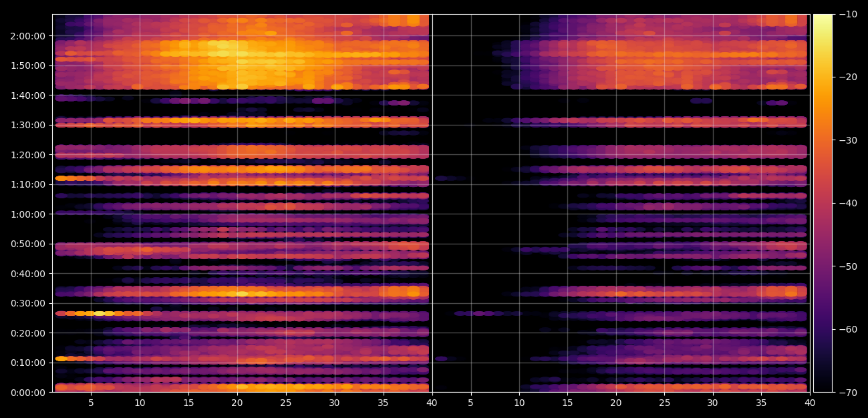Select the colorbar tick −50

pos(847,266)
